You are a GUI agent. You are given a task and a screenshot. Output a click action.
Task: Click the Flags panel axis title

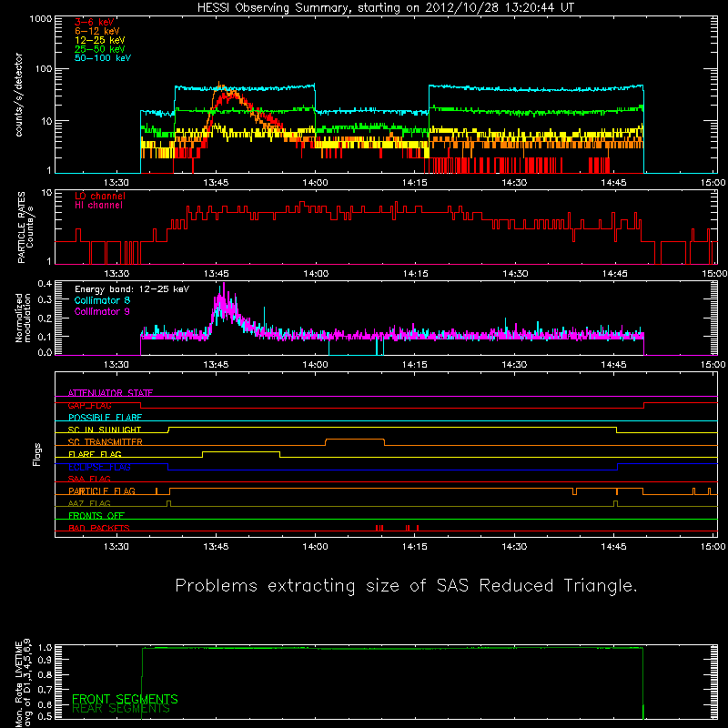point(37,454)
